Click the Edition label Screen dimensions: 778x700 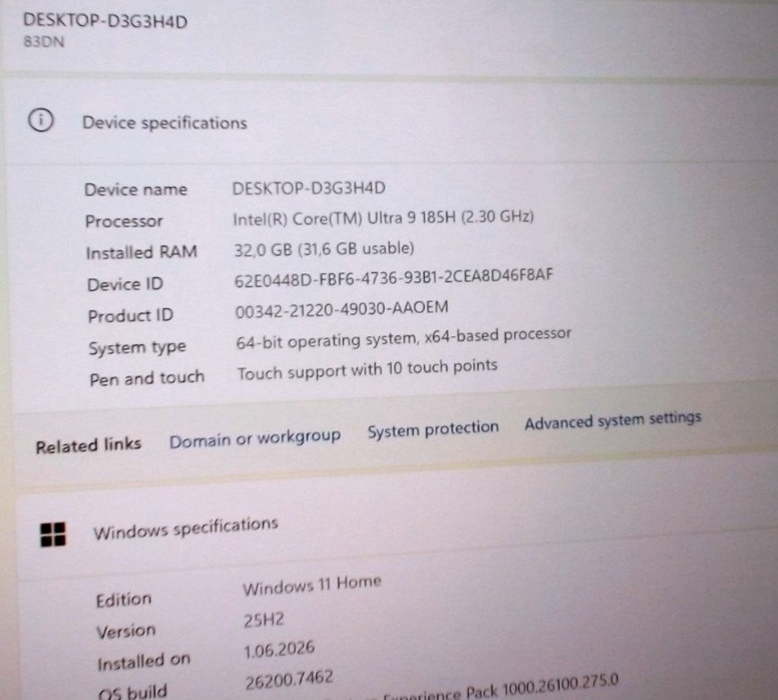(x=124, y=599)
